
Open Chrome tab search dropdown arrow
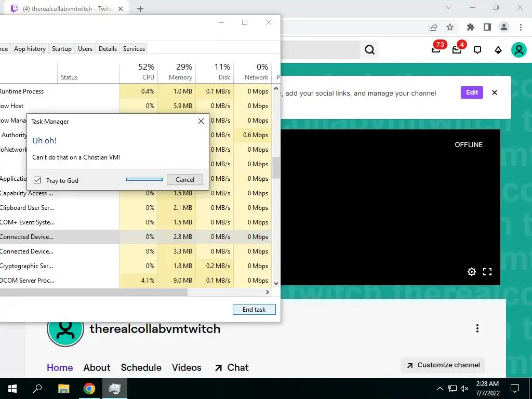point(448,7)
